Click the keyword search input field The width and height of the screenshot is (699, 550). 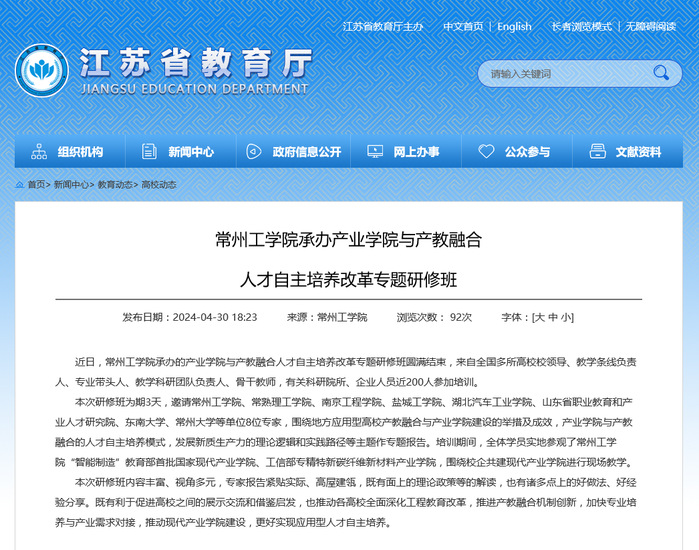(560, 73)
